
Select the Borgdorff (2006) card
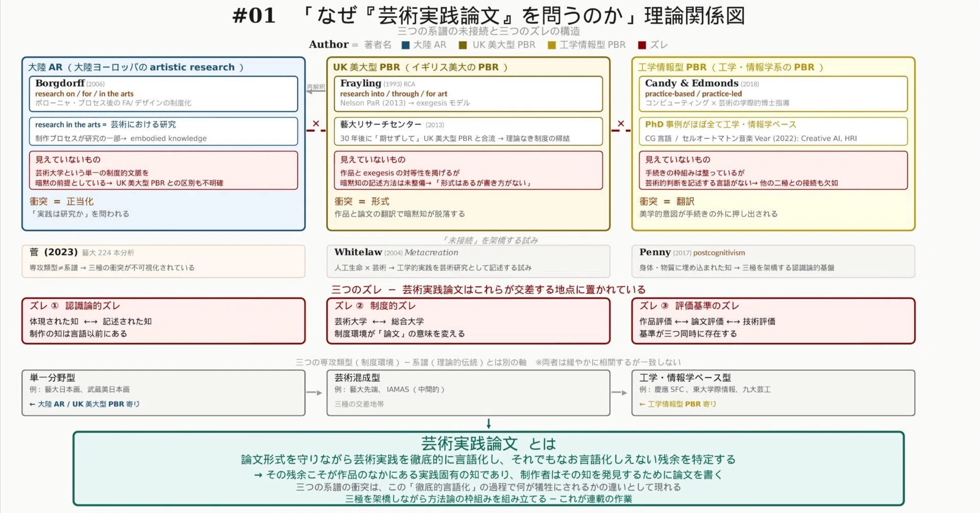coord(163,94)
